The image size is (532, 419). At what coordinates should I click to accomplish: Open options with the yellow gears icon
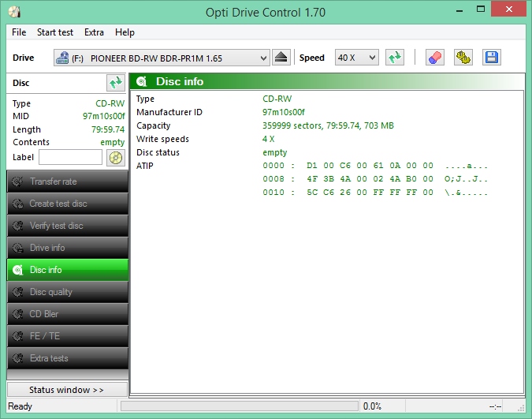463,58
